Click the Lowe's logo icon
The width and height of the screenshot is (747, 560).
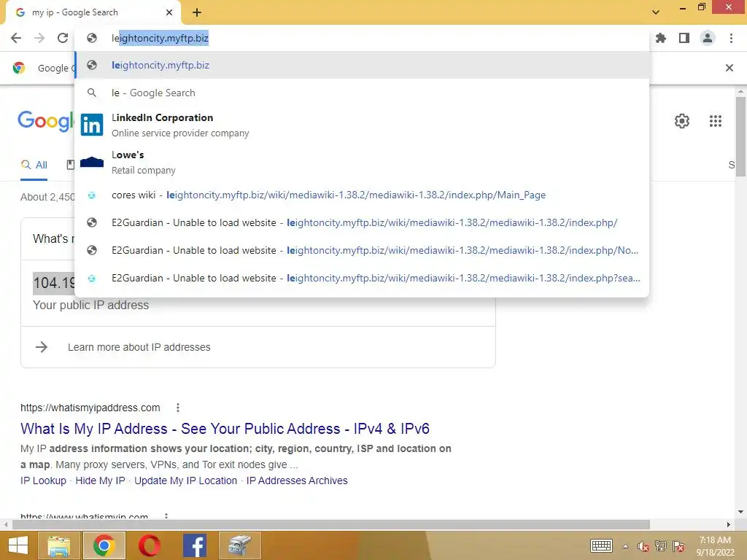(x=92, y=162)
